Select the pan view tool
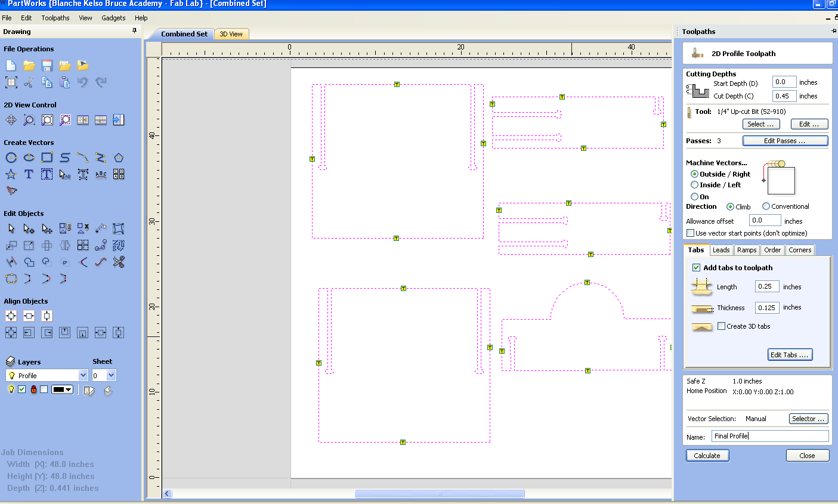 pos(11,120)
